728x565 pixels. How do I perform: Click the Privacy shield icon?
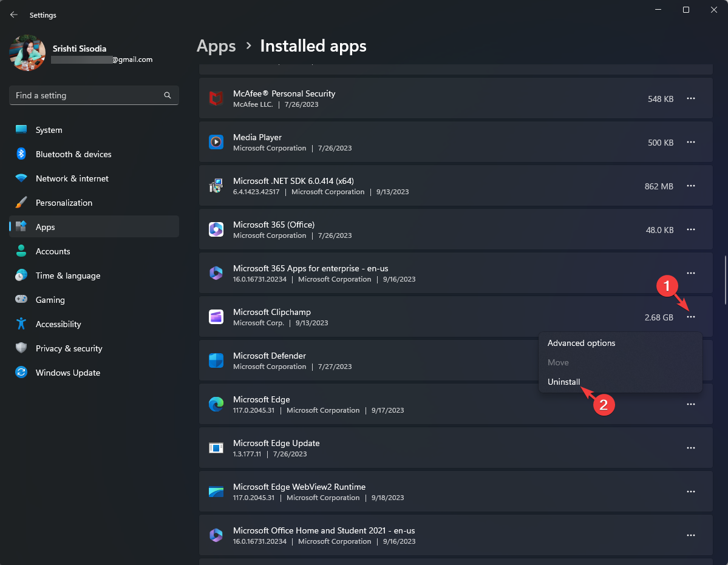point(21,348)
